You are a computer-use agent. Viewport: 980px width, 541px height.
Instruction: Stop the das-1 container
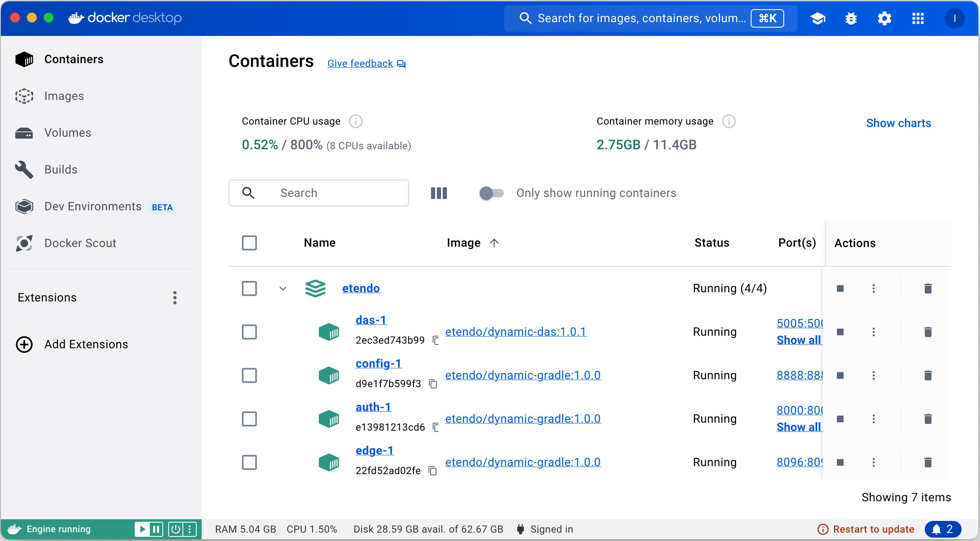[840, 332]
